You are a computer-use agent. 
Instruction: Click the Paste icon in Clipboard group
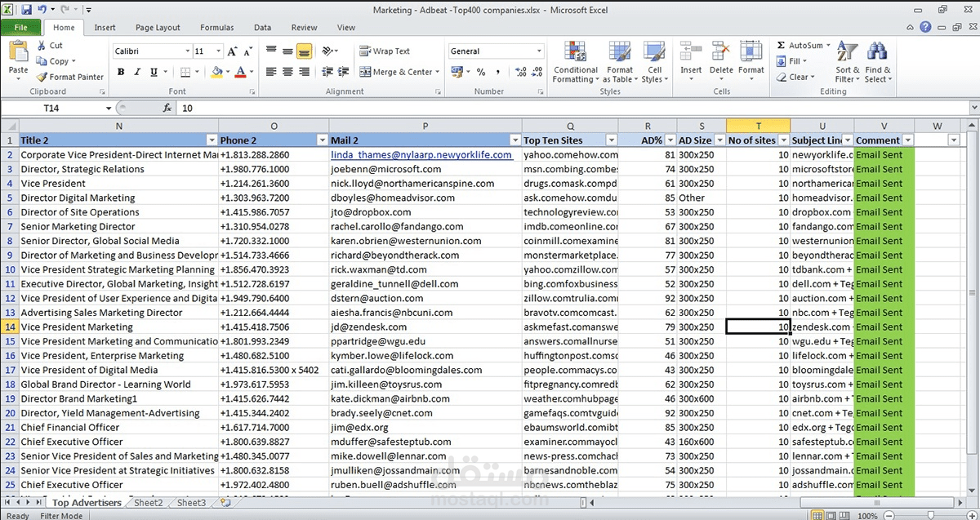pyautogui.click(x=18, y=52)
